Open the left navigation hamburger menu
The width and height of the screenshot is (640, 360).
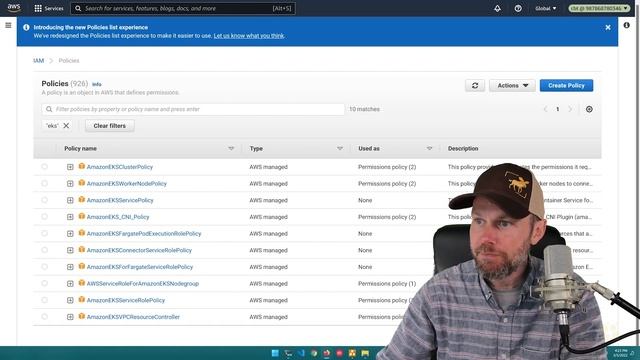coord(8,25)
